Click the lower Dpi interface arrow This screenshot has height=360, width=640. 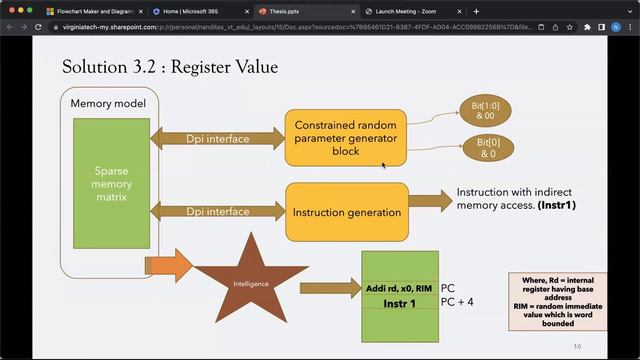point(218,211)
